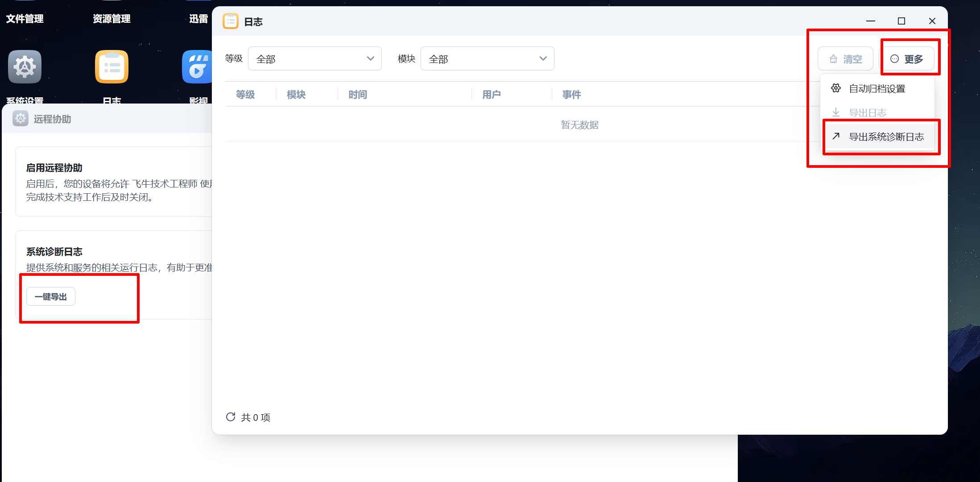Select 导出系统诊断日志 from the menu
Image resolution: width=980 pixels, height=482 pixels.
click(886, 137)
